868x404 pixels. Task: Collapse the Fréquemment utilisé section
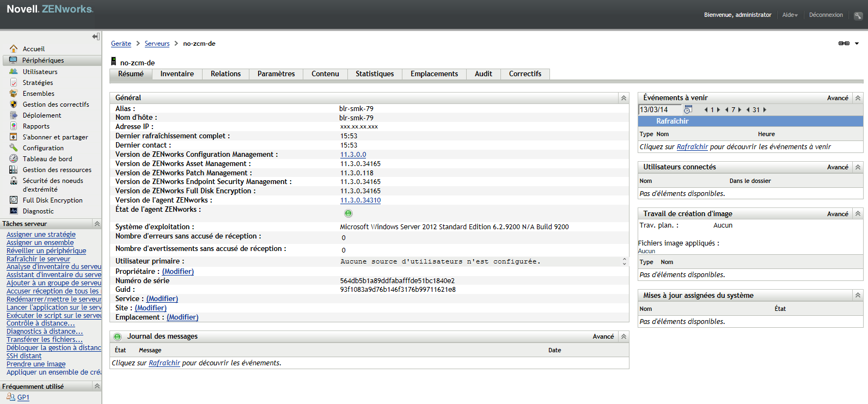97,386
